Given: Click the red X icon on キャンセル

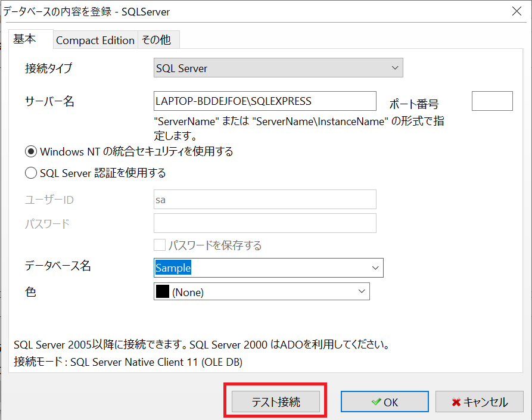Looking at the screenshot, I should [x=456, y=402].
